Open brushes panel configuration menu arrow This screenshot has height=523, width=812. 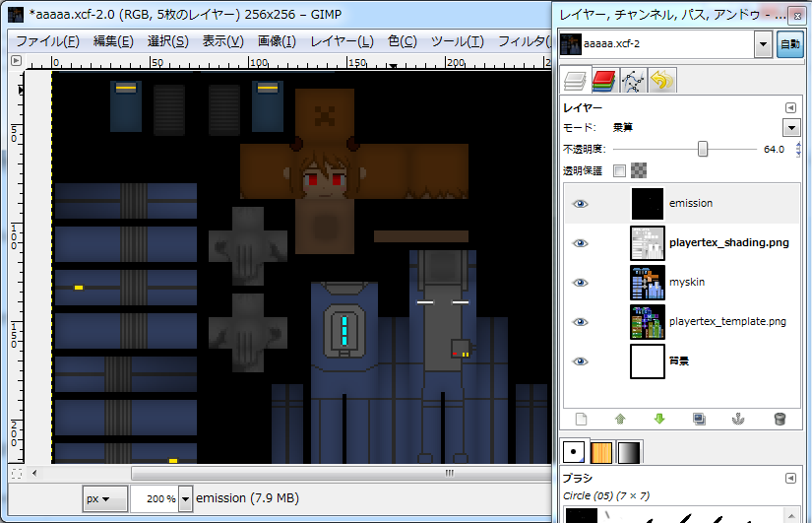pyautogui.click(x=790, y=478)
